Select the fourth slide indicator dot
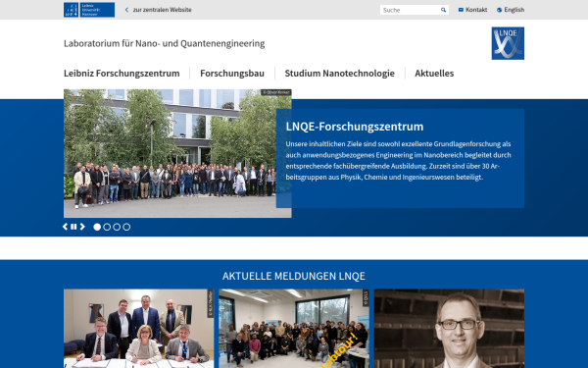The image size is (588, 368). 126,227
